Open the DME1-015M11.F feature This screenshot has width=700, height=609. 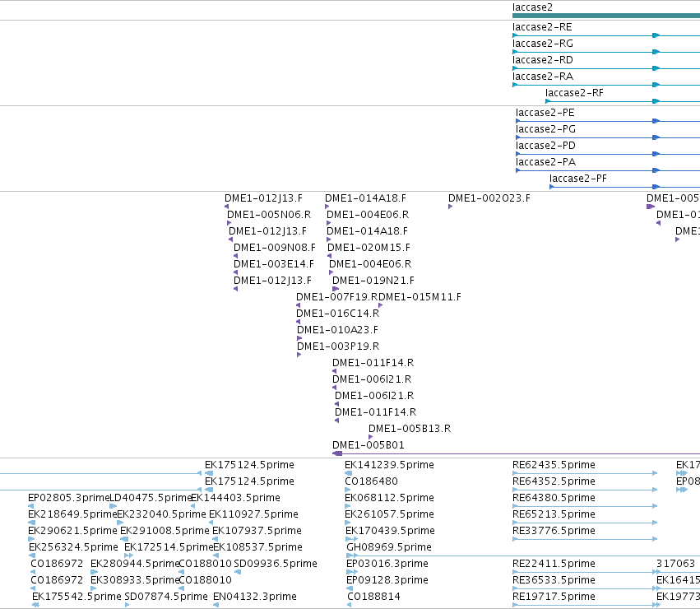click(x=420, y=297)
